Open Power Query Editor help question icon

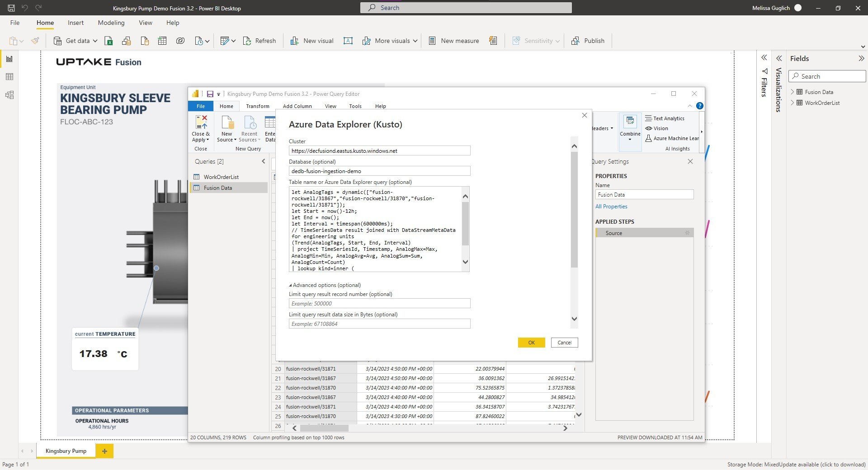[700, 106]
